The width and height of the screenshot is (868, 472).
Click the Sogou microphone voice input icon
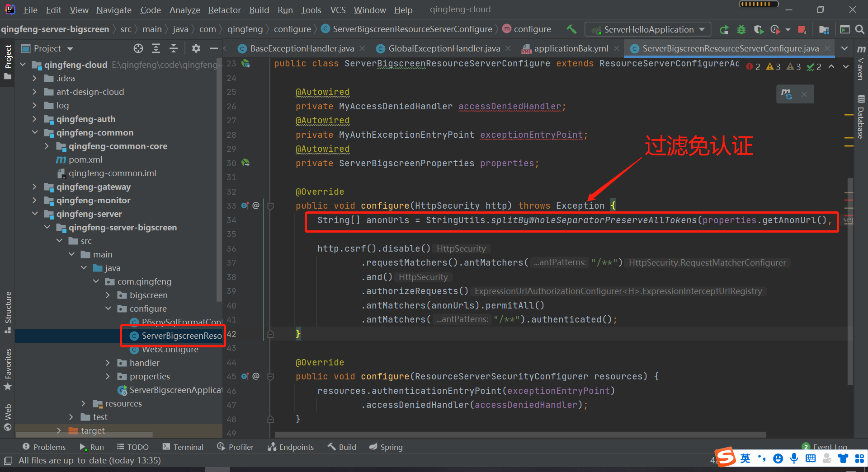click(794, 458)
